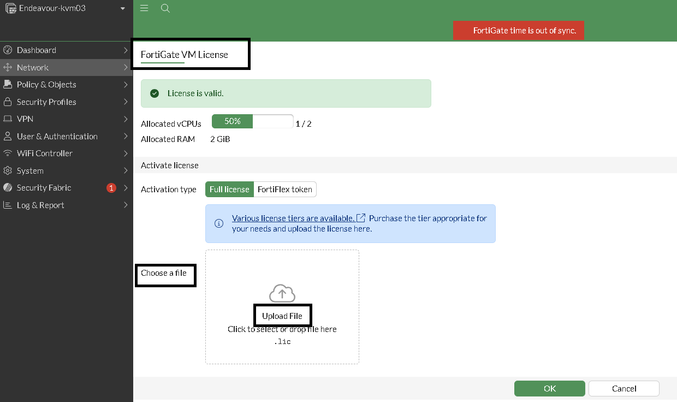Click the System gear icon
Screen dimensions: 677x402
[7, 171]
